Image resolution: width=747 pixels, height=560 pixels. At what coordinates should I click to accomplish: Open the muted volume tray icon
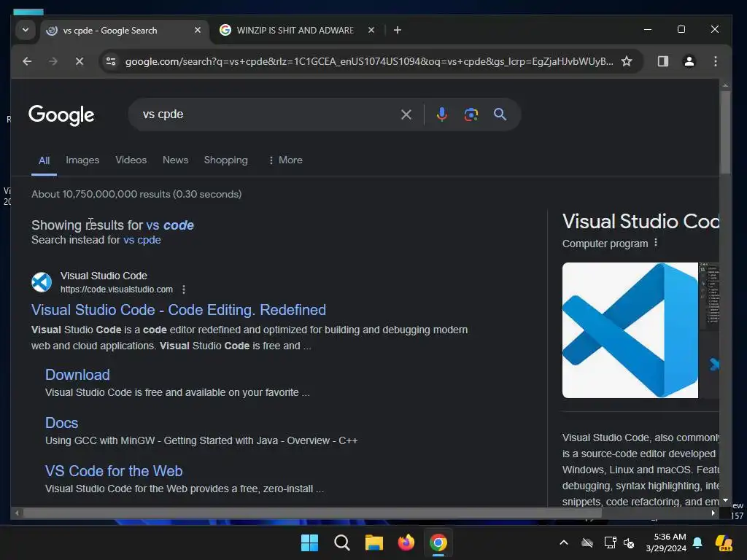pyautogui.click(x=629, y=542)
